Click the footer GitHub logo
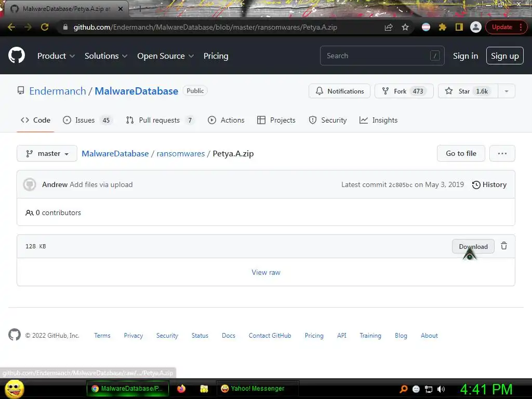This screenshot has width=532, height=399. coord(14,335)
